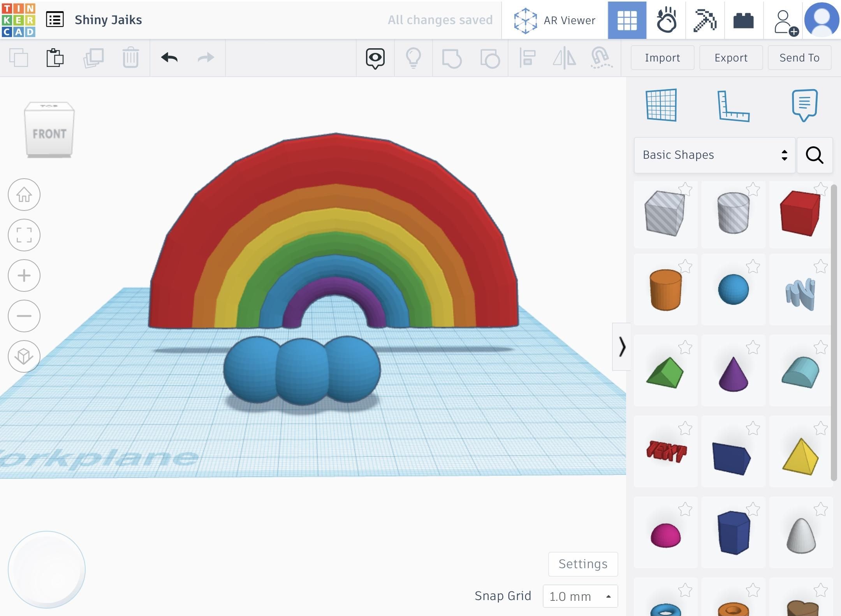
Task: Favorite the purple Cone star
Action: point(753,347)
